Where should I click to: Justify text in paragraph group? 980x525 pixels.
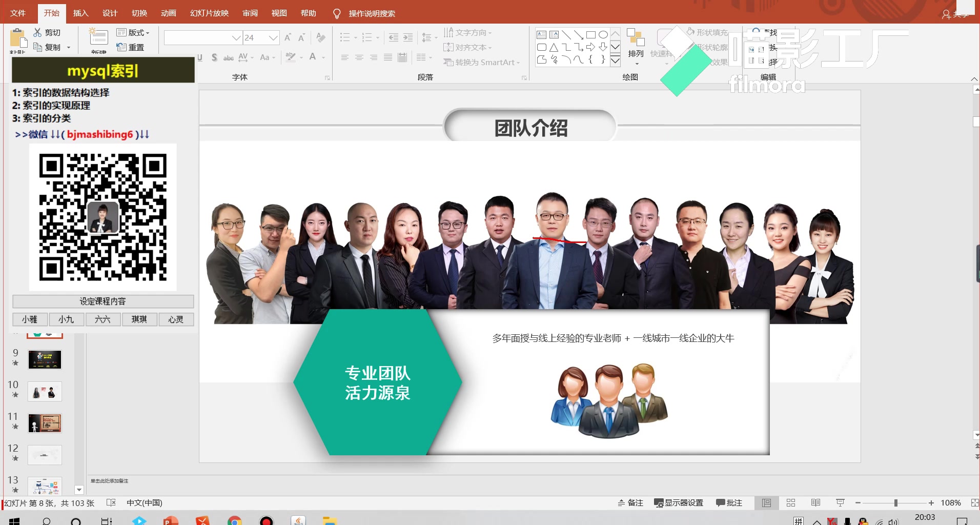point(387,57)
